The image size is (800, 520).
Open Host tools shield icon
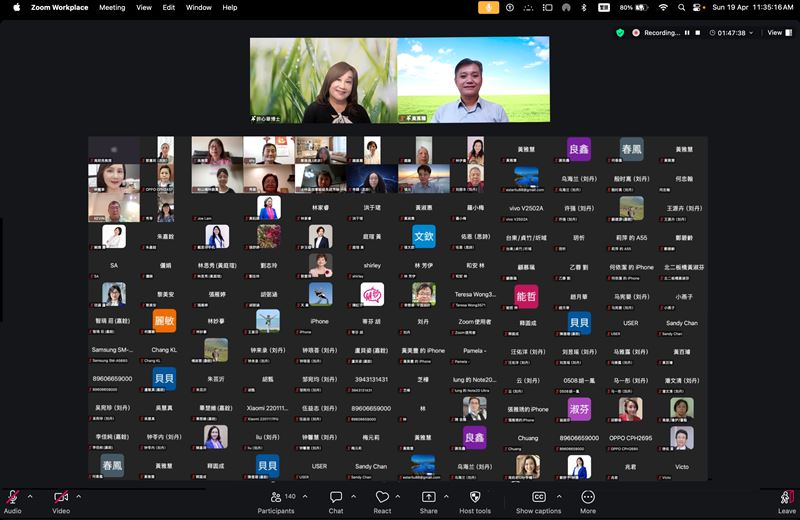tap(475, 497)
